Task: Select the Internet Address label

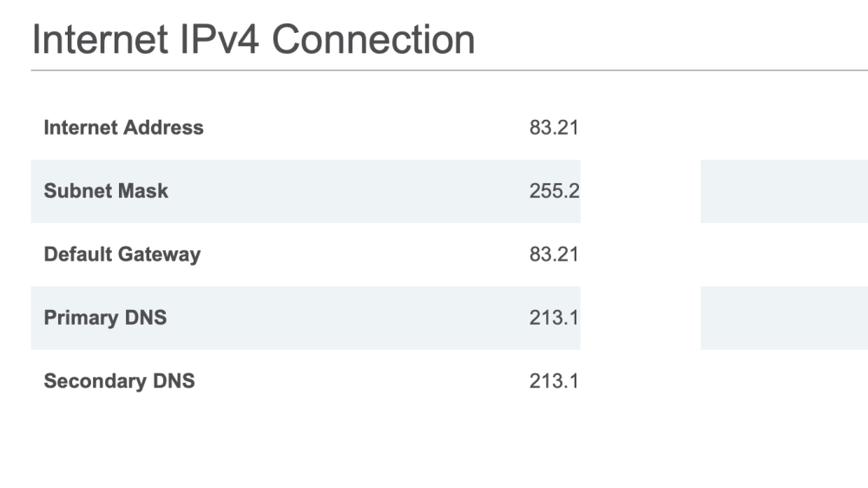Action: 123,128
